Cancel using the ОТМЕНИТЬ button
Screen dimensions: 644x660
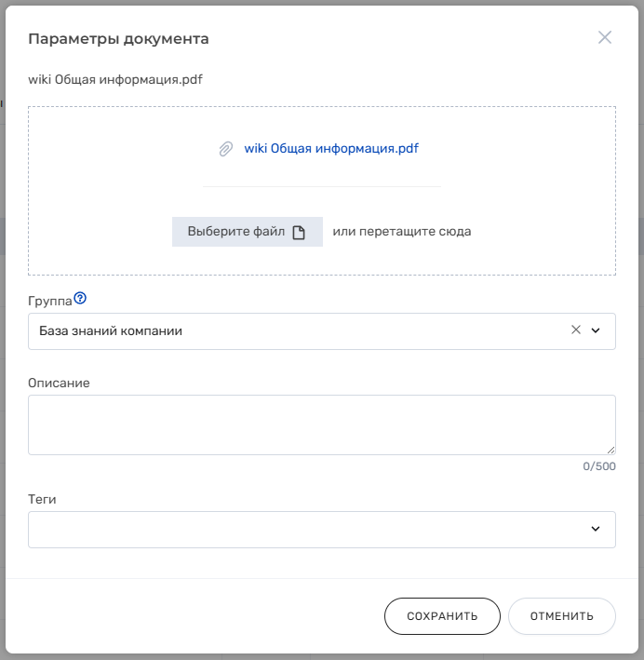561,616
